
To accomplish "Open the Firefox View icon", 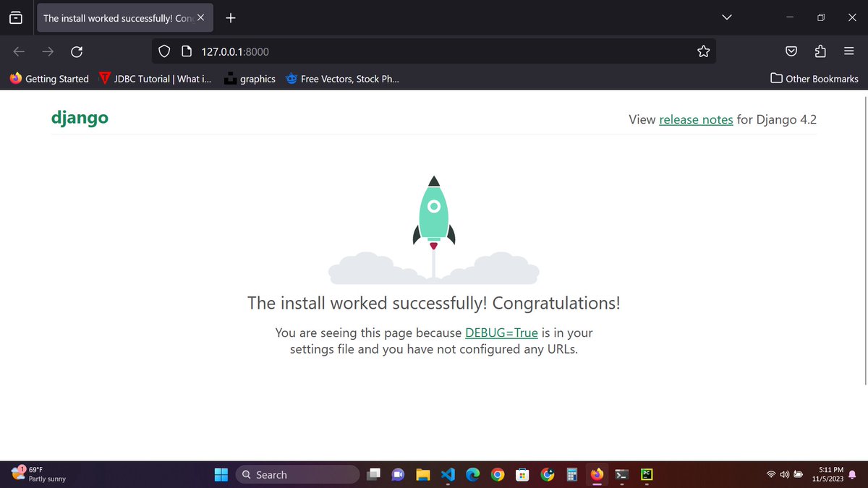I will tap(16, 18).
